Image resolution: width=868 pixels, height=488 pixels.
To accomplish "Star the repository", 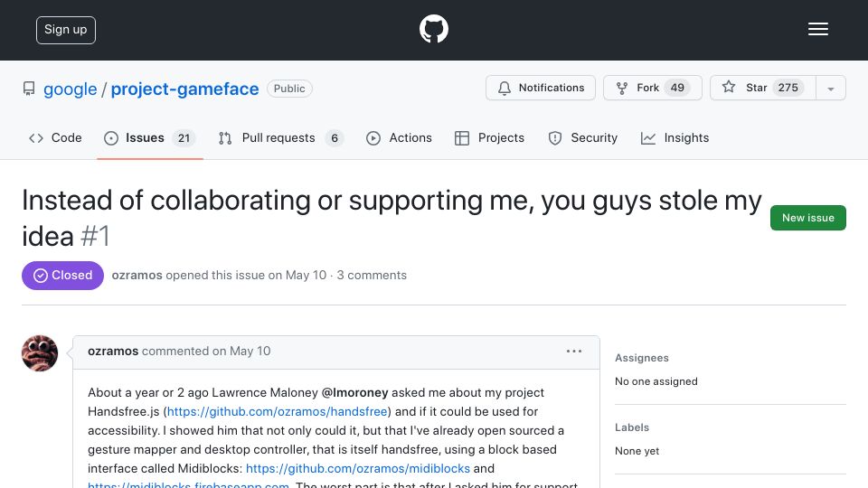I will point(763,88).
